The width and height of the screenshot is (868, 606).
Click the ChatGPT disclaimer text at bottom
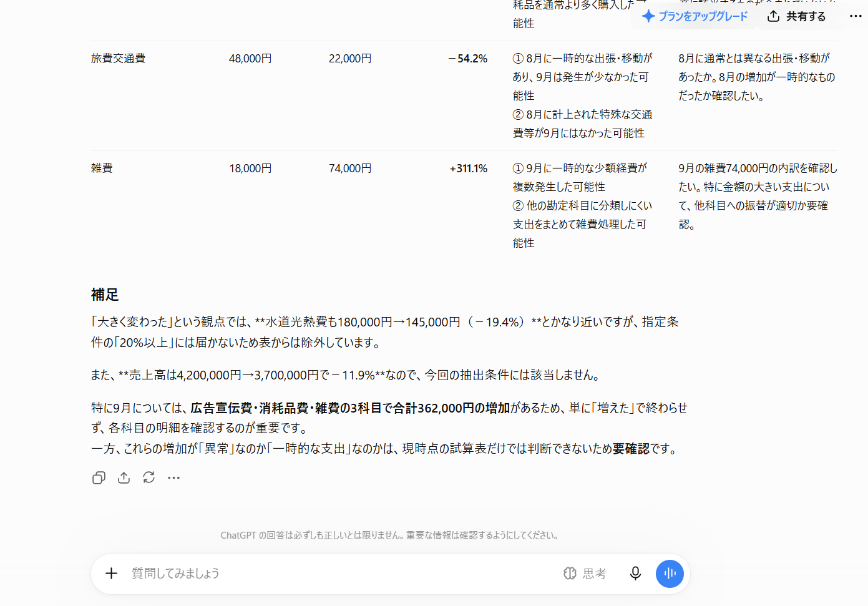[391, 535]
